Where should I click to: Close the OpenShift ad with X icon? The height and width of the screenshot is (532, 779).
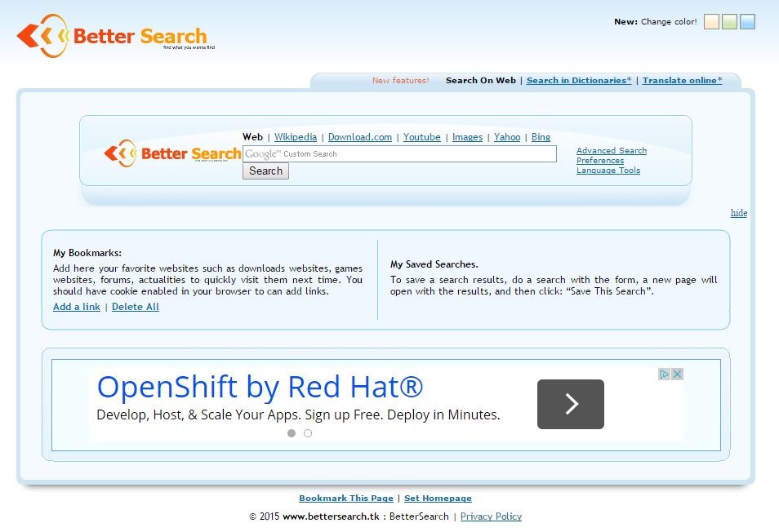click(x=677, y=375)
